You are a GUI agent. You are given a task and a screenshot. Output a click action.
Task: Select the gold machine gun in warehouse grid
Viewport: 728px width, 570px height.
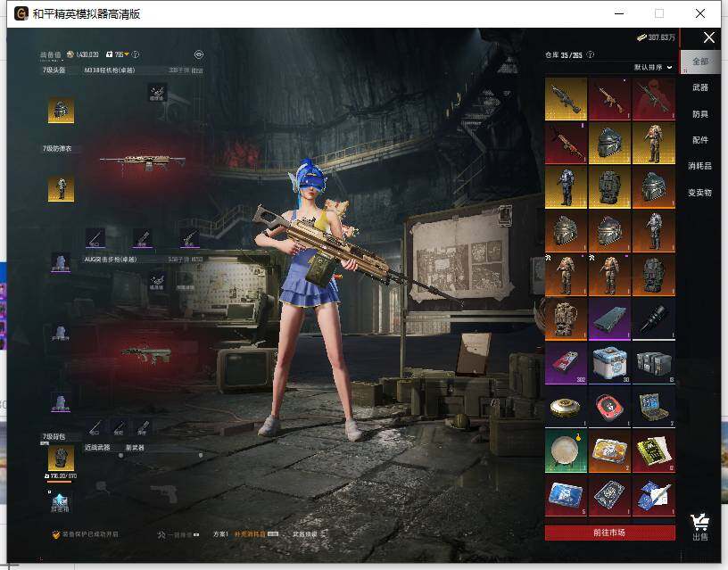click(x=566, y=99)
